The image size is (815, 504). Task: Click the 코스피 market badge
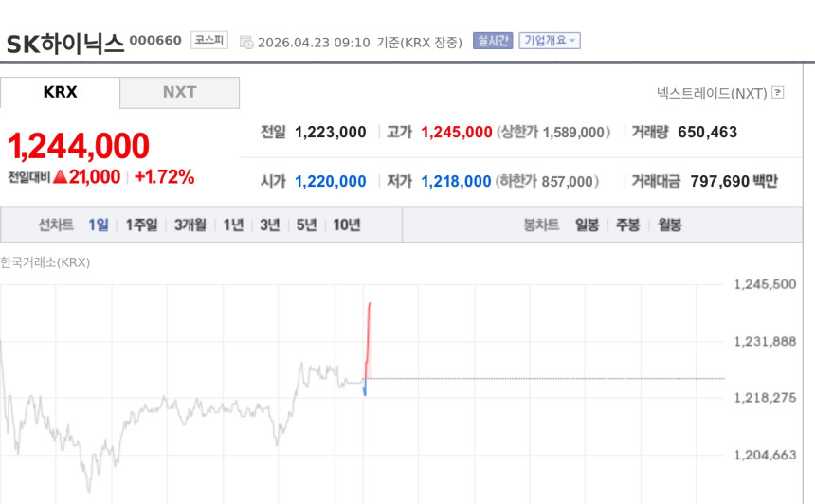pyautogui.click(x=208, y=40)
